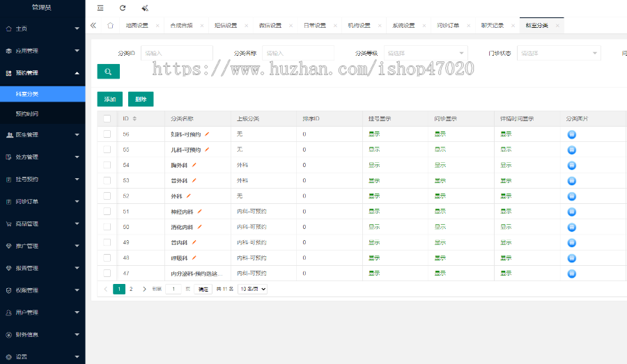This screenshot has height=364, width=627.
Task: Open category image icon for ID 47 row
Action: 572,274
